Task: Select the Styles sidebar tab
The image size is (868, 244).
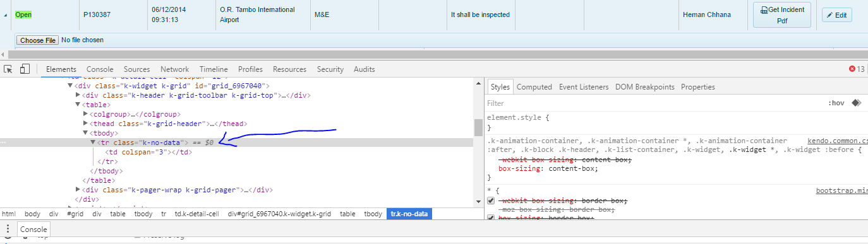Action: (500, 87)
